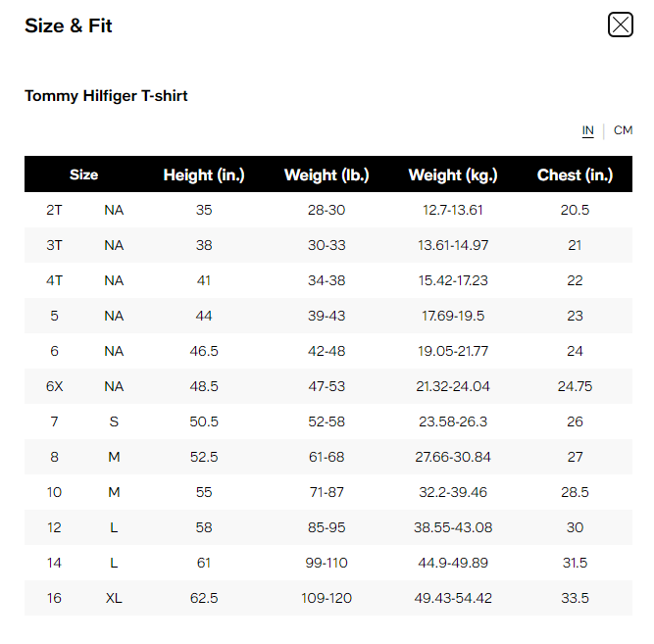Click the 33.5 chest measurement
654x644 pixels.
(575, 598)
